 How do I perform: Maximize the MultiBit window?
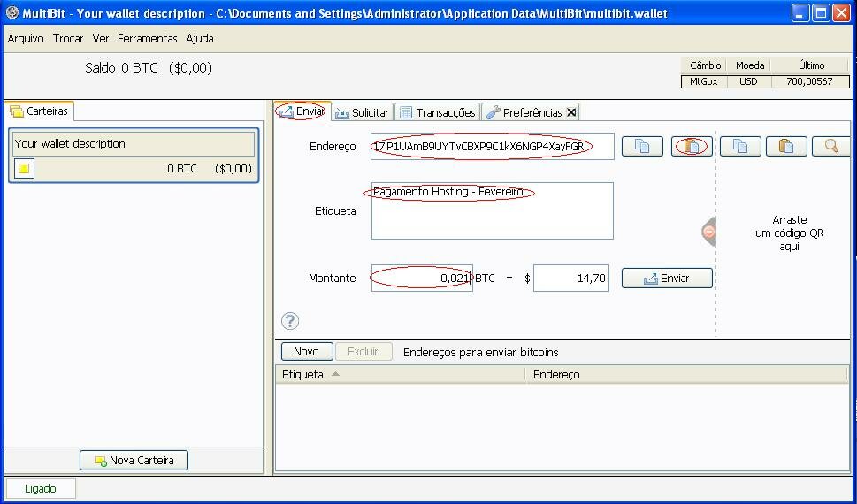click(821, 13)
